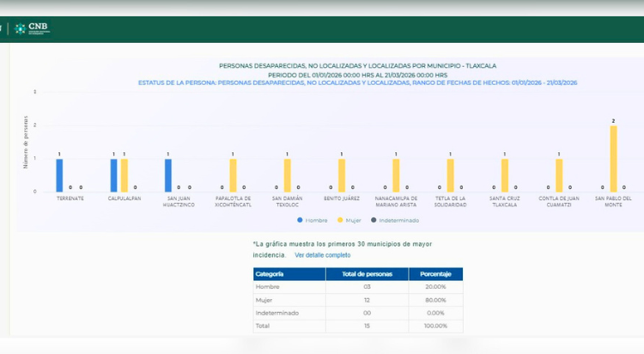Image resolution: width=644 pixels, height=354 pixels.
Task: Click the yellow bar for Tetla de la Solidaridad
Action: pos(450,175)
